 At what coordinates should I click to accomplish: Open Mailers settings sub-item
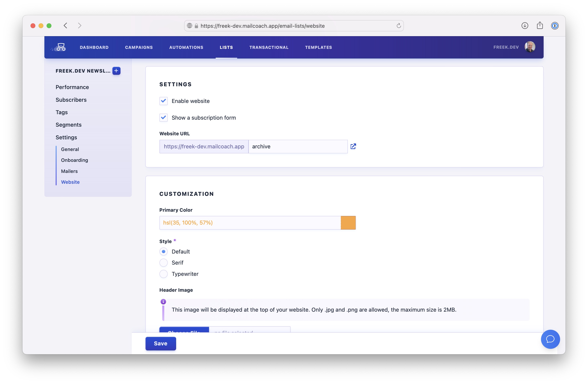pos(69,171)
